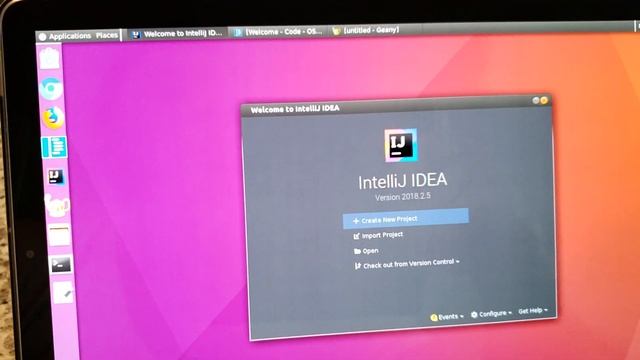Image resolution: width=640 pixels, height=360 pixels.
Task: Launch Chromium from the dock
Action: tap(51, 88)
